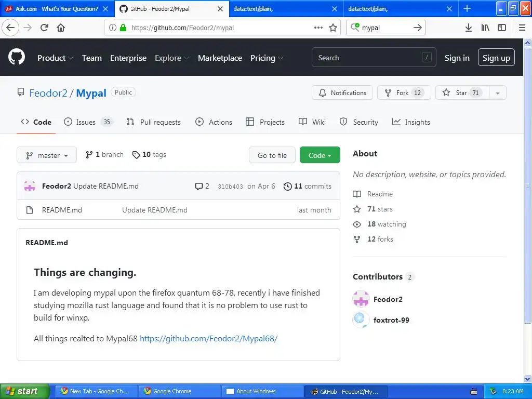
Task: Click the Feodor2 owner link in title
Action: click(48, 93)
